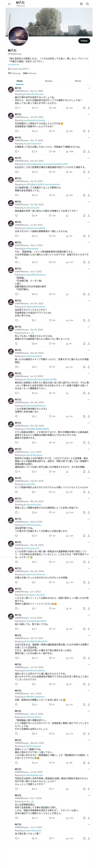Select the Posts tab

click(x=20, y=81)
